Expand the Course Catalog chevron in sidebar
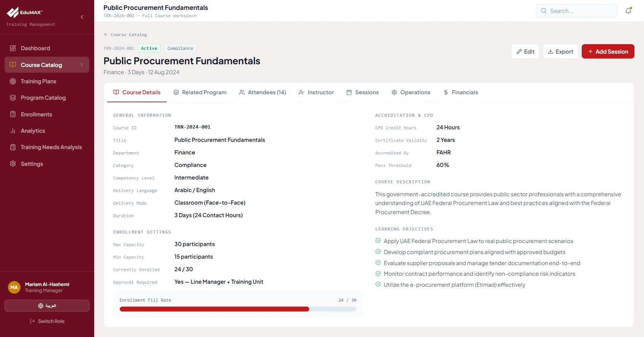The image size is (644, 337). (82, 65)
